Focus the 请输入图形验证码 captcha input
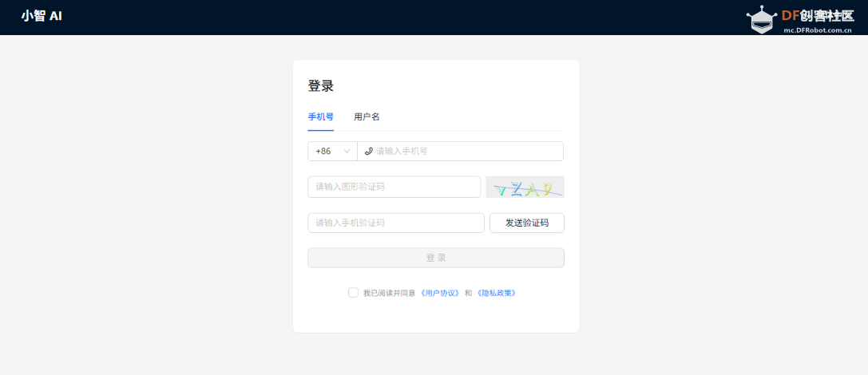868x375 pixels. (394, 187)
